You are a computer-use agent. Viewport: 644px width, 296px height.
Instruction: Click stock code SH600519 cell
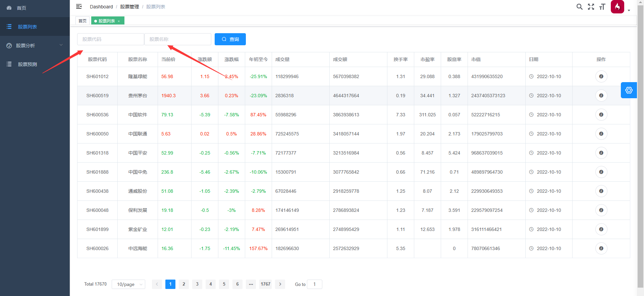point(97,96)
